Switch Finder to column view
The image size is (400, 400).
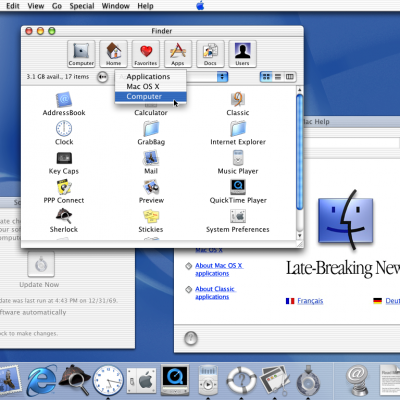click(290, 77)
